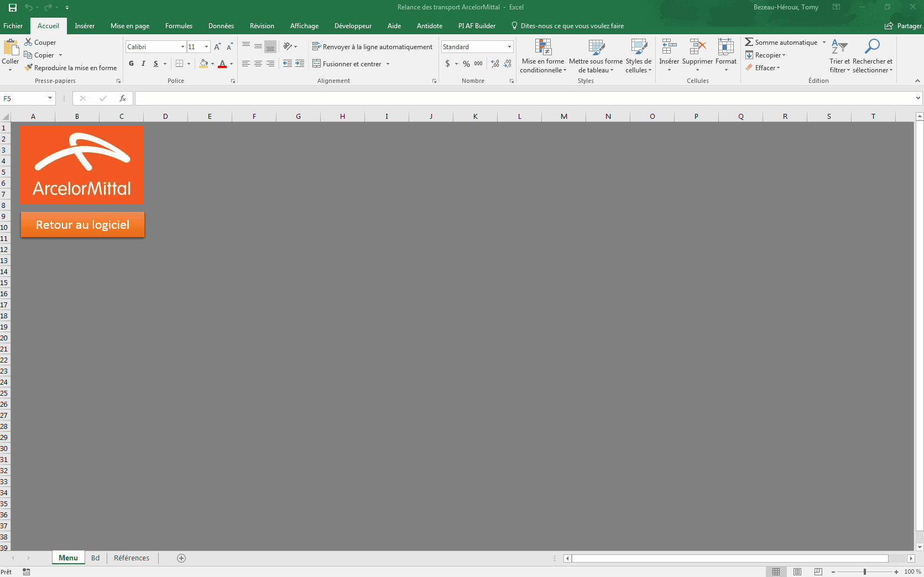Open Mettre sous forme de tableau
Screen dimensions: 924x577
[x=596, y=56]
